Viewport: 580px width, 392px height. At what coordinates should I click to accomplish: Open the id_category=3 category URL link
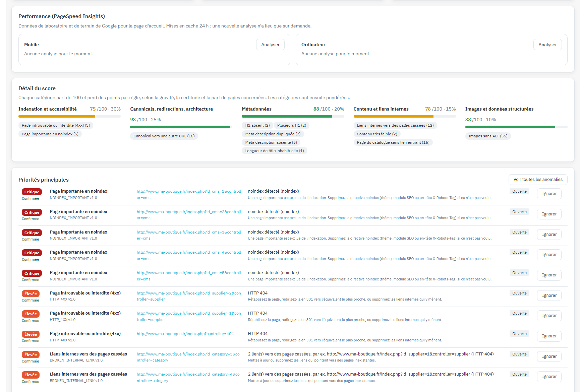(x=188, y=357)
